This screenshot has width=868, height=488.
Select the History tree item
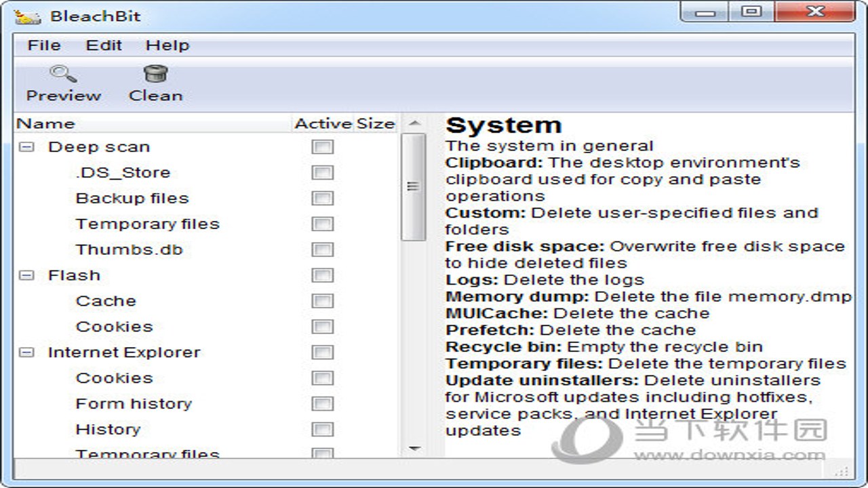click(x=108, y=430)
